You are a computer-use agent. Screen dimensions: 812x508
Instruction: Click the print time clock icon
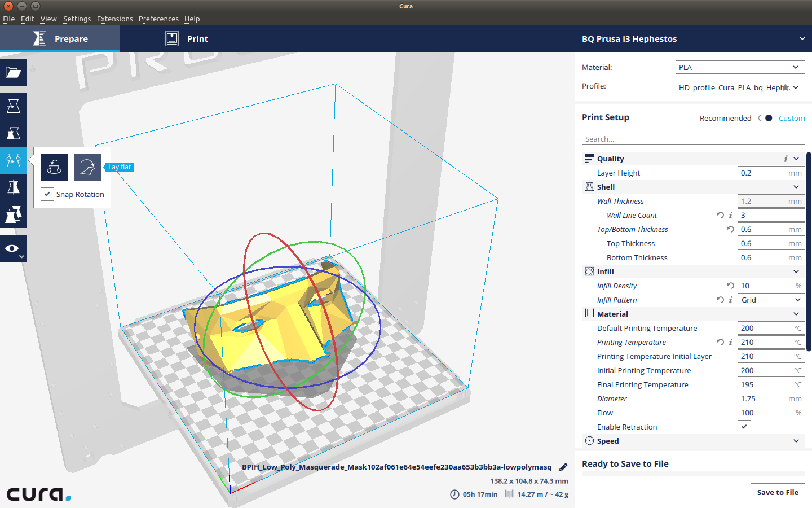pyautogui.click(x=454, y=494)
